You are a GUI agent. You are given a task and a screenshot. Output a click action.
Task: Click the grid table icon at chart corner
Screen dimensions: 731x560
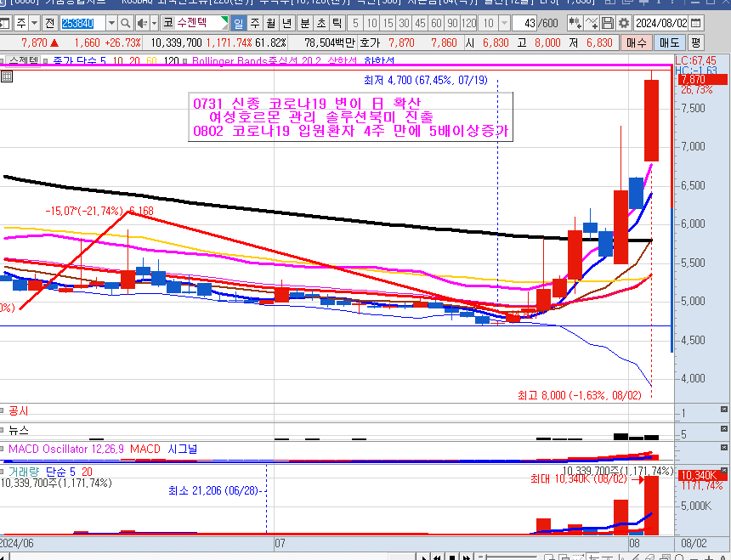pyautogui.click(x=7, y=76)
